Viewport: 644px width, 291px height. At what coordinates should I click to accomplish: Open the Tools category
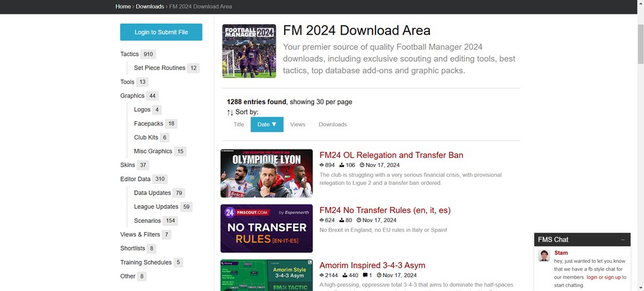pyautogui.click(x=128, y=82)
